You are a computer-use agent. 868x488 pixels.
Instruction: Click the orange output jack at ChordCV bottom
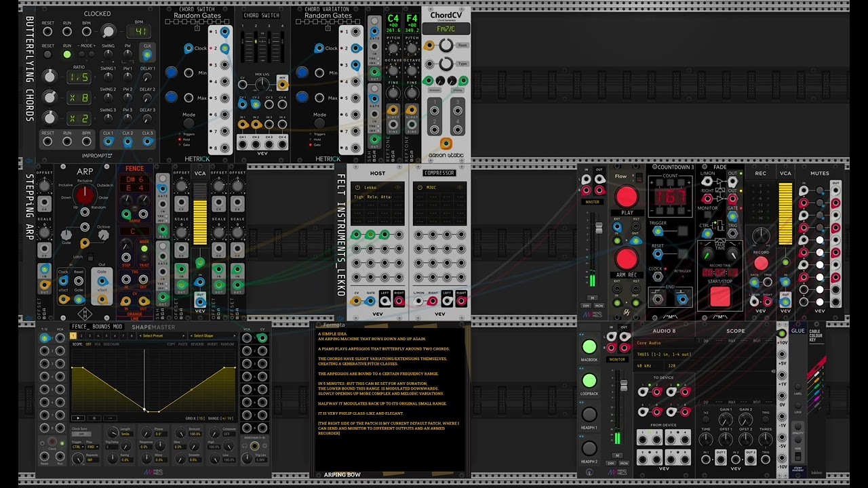[446, 144]
